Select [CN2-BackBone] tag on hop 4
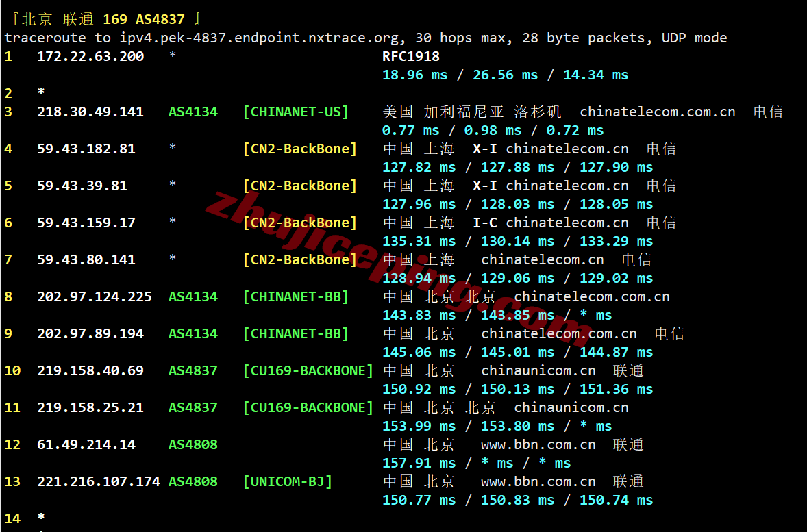 tap(300, 149)
